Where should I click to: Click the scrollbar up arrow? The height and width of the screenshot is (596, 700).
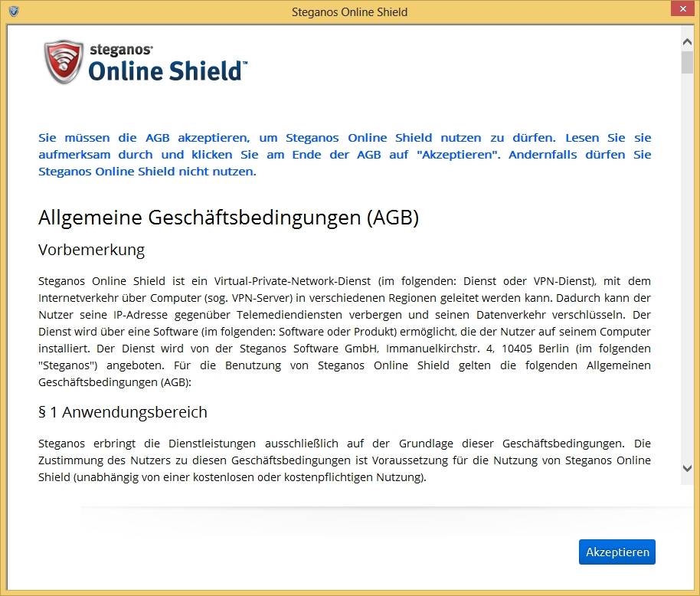688,42
